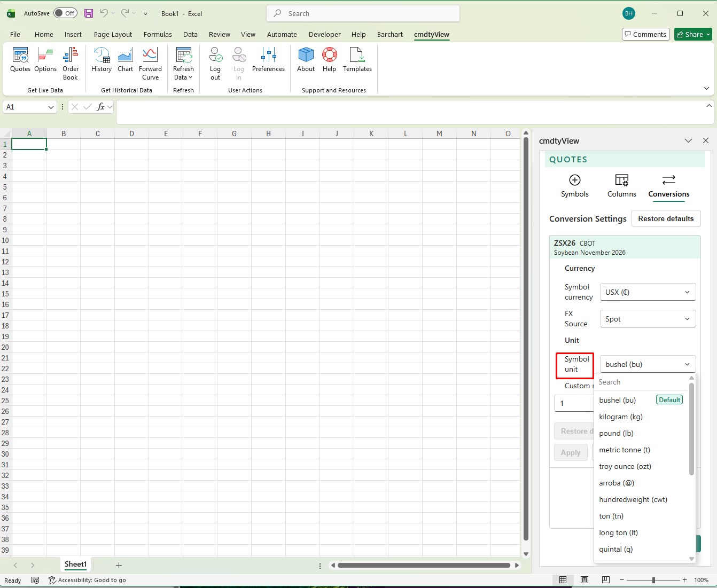This screenshot has height=588, width=717.
Task: Click the Templates icon in ribbon
Action: pos(357,60)
